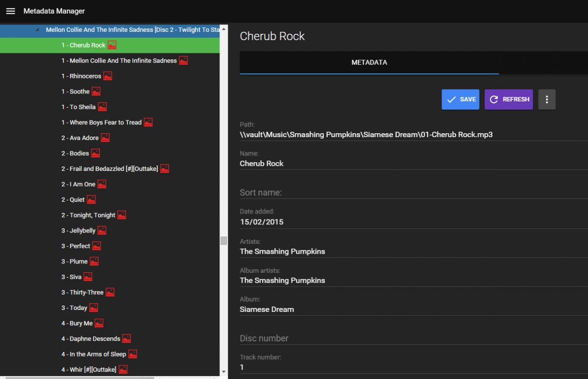Switch to the Metadata tab
Screen dimensions: 588x379
pyautogui.click(x=369, y=63)
